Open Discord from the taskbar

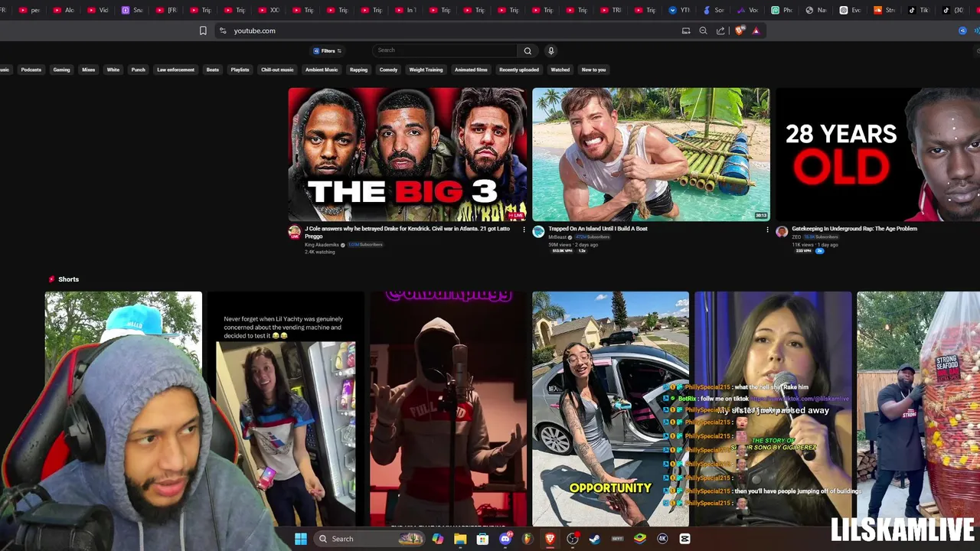point(505,539)
